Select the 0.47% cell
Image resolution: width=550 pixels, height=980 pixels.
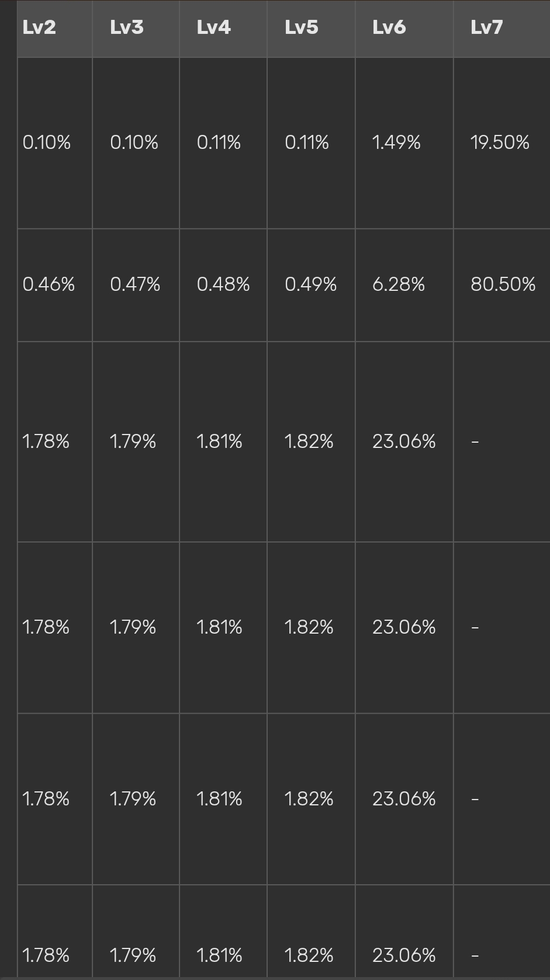(135, 284)
